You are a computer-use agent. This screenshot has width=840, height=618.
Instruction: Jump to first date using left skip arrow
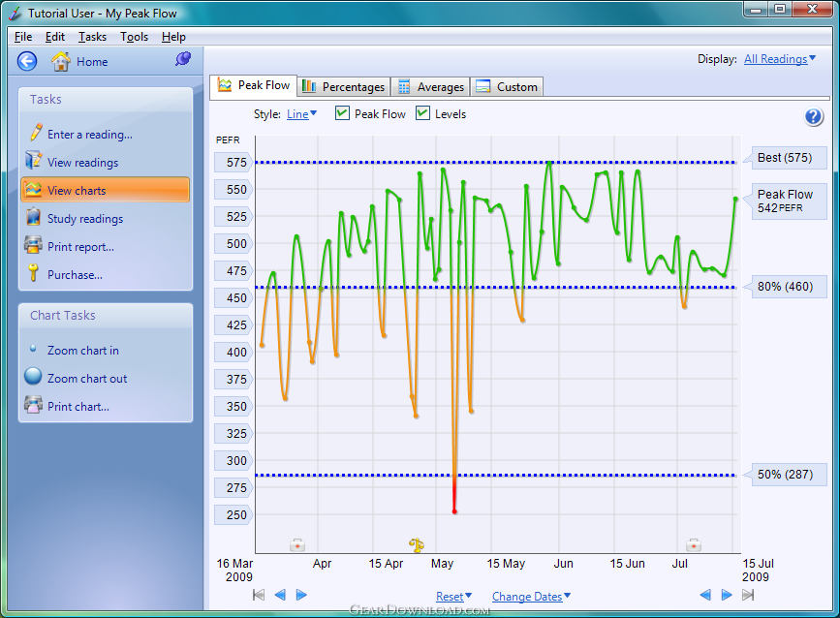(x=259, y=595)
